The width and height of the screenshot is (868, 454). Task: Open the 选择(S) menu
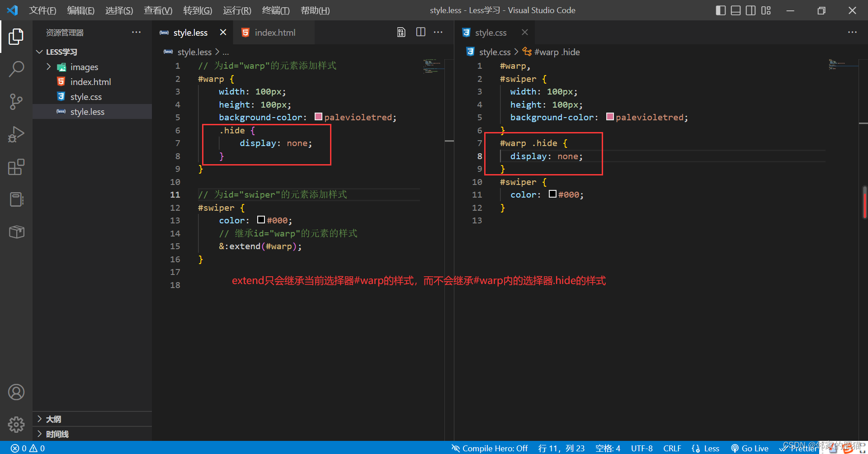coord(119,10)
